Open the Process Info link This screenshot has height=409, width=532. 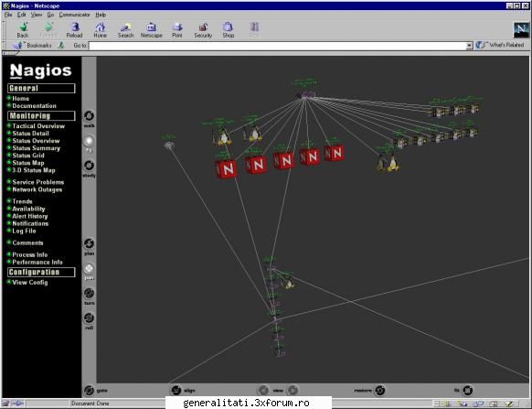point(30,255)
